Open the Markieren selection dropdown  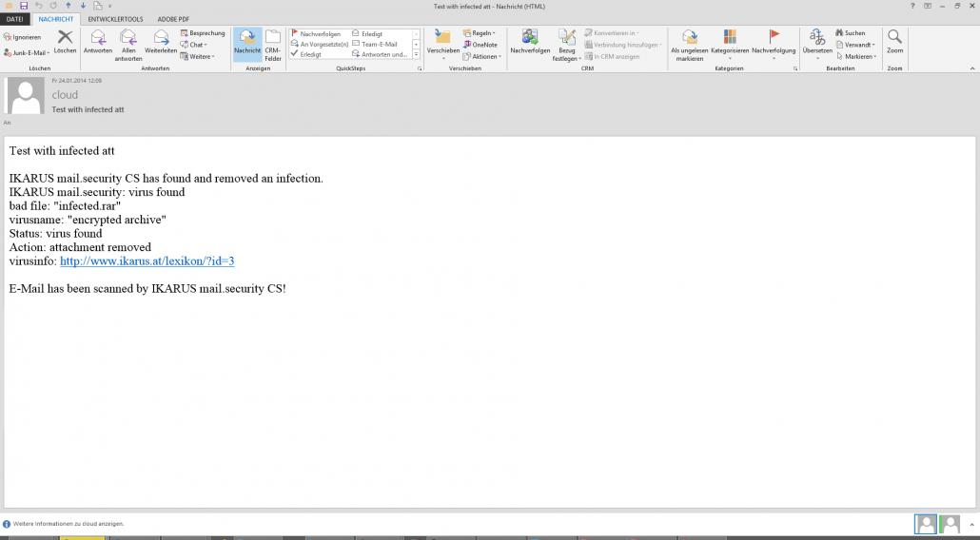pyautogui.click(x=856, y=57)
